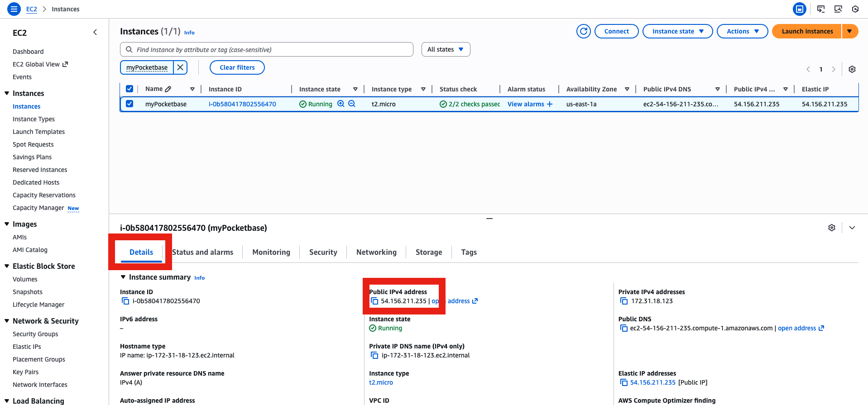Viewport: 868px width, 405px height.
Task: Sort by Instance state column arrow
Action: point(355,89)
